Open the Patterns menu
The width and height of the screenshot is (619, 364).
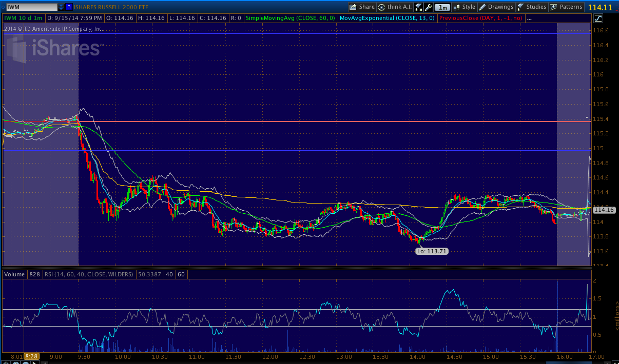coord(566,7)
